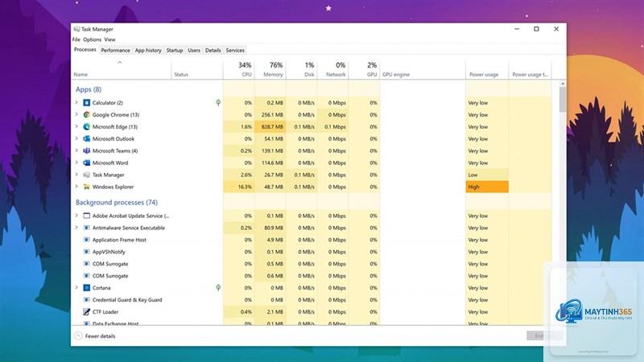Click the Calculator suspended leaf status icon
This screenshot has height=362, width=644.
pyautogui.click(x=218, y=103)
